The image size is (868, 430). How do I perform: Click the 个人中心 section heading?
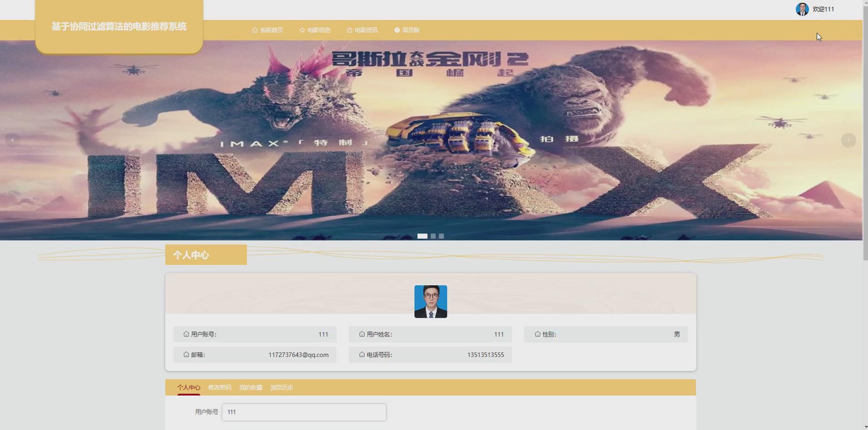pos(191,255)
